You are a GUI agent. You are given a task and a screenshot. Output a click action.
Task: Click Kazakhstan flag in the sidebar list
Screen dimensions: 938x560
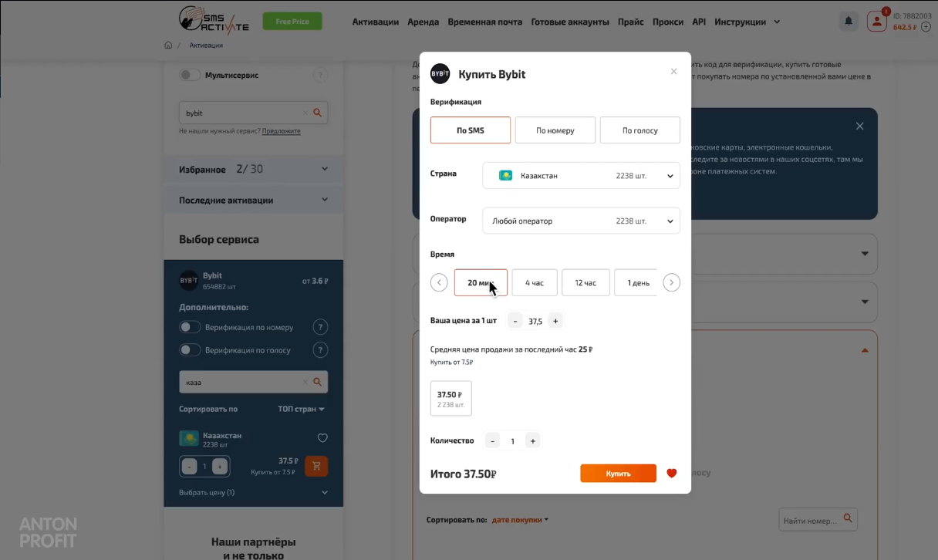point(188,438)
